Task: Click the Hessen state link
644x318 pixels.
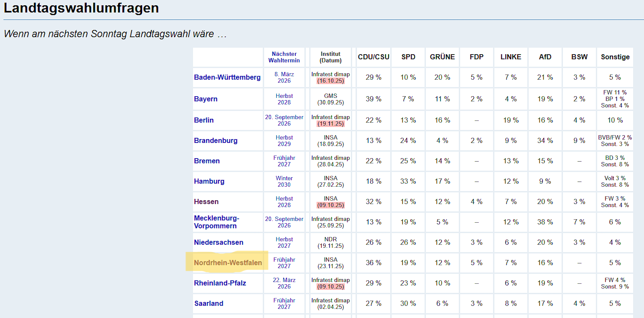Action: tap(206, 201)
